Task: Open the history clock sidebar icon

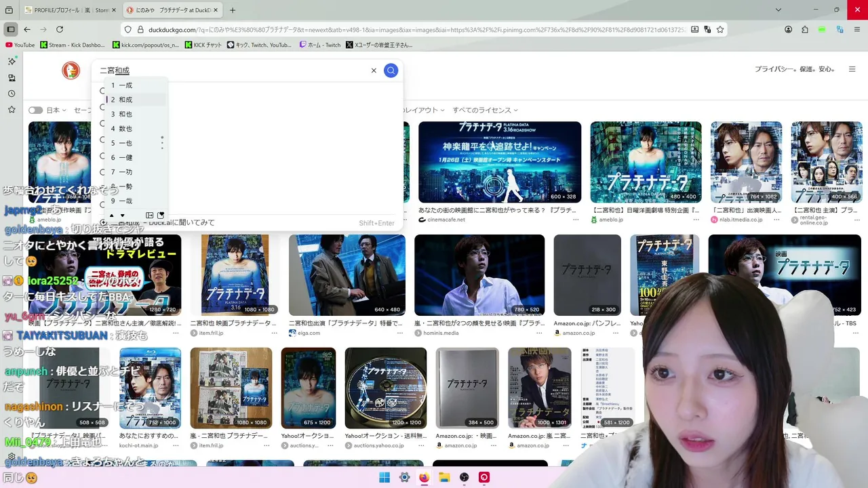Action: click(x=12, y=94)
